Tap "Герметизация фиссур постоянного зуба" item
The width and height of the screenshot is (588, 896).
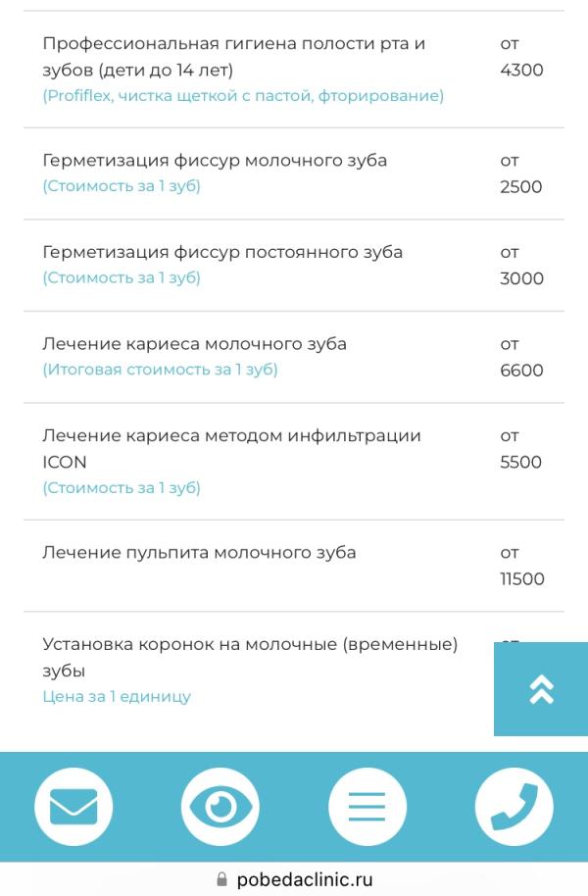[x=222, y=252]
